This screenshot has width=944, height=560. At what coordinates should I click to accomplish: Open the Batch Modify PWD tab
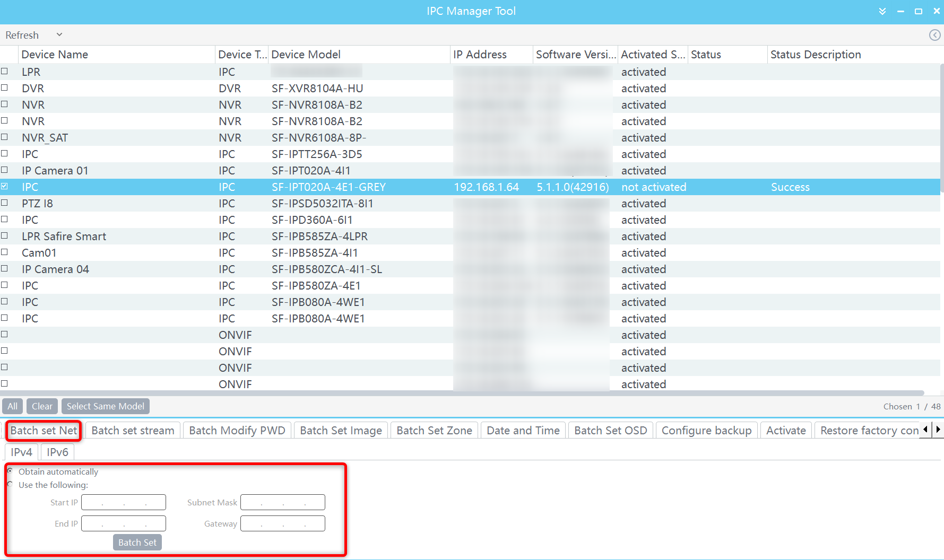[x=237, y=431]
